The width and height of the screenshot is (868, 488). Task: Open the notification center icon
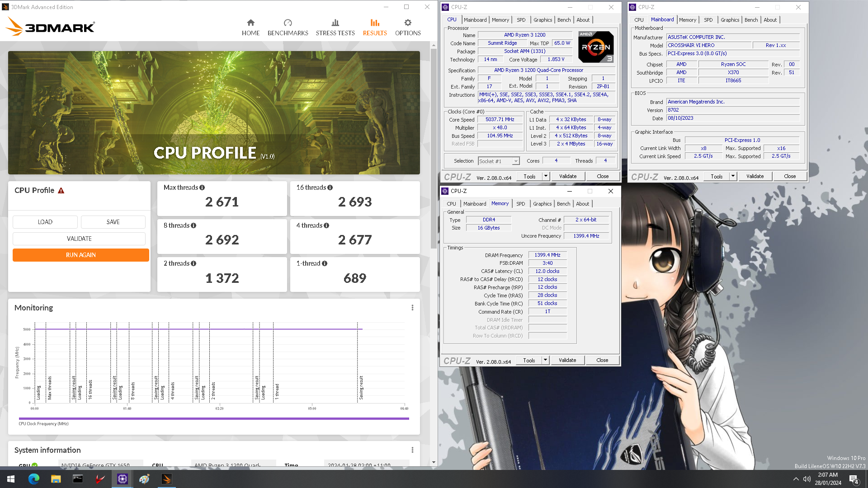click(x=854, y=479)
